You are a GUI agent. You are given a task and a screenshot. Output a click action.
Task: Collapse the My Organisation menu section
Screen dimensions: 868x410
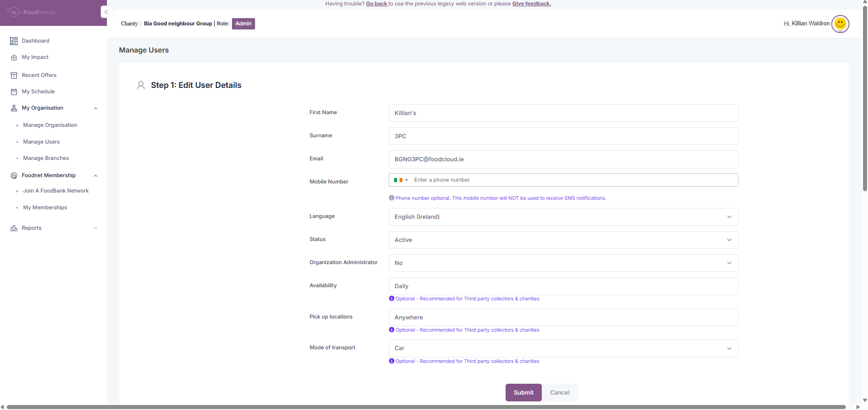tap(96, 108)
